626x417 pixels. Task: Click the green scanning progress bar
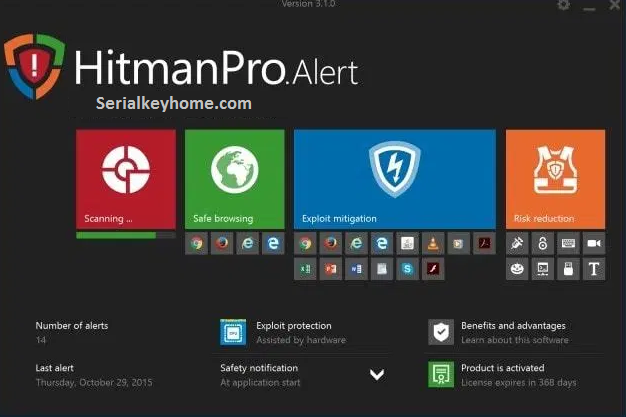126,236
